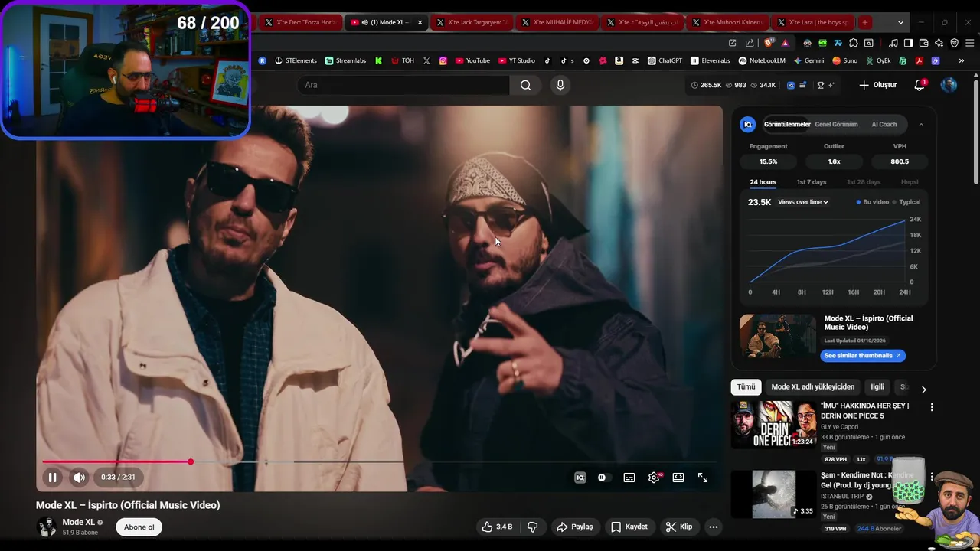This screenshot has width=980, height=551.
Task: Toggle Bu video chart legend
Action: click(x=873, y=202)
